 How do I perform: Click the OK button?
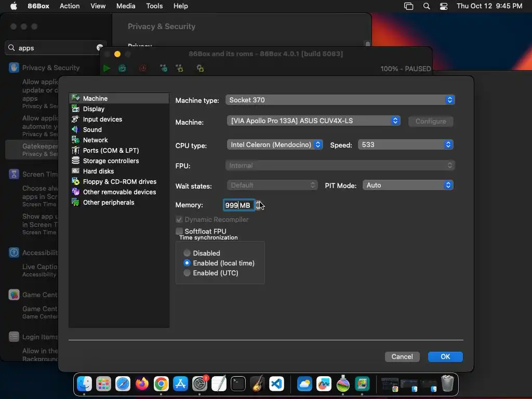click(445, 356)
